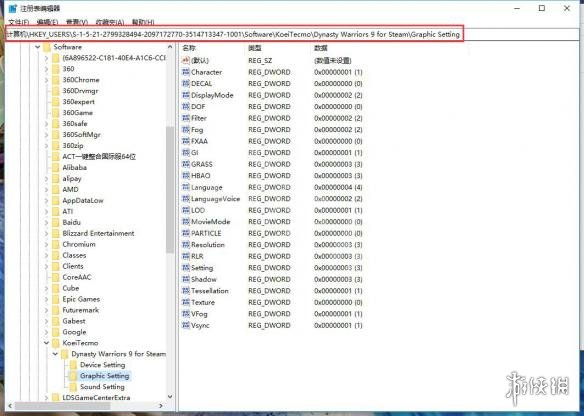
Task: Select the Setting value name
Action: click(x=202, y=268)
